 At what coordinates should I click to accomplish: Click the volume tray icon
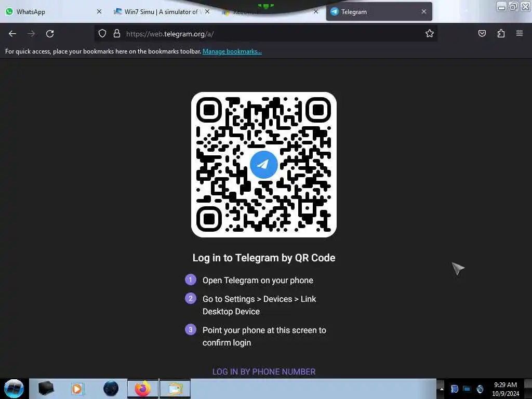click(x=480, y=389)
